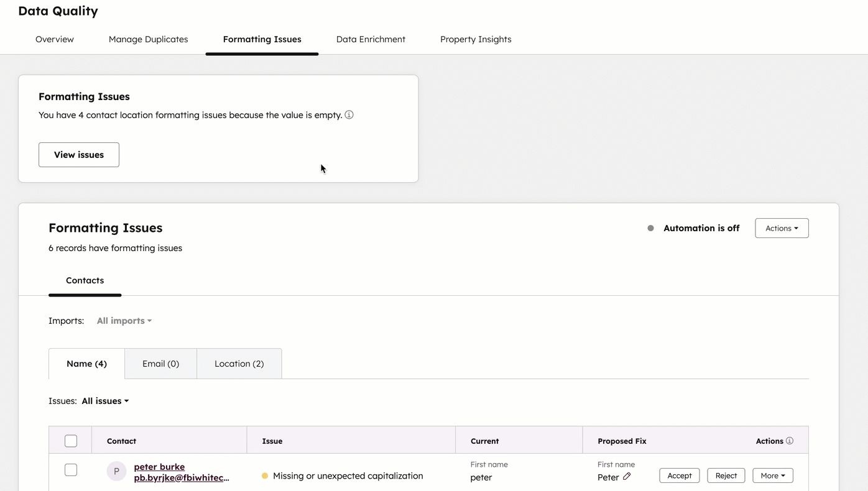Screen dimensions: 868x491
Task: Click the info icon beside the Actions column header
Action: point(790,440)
